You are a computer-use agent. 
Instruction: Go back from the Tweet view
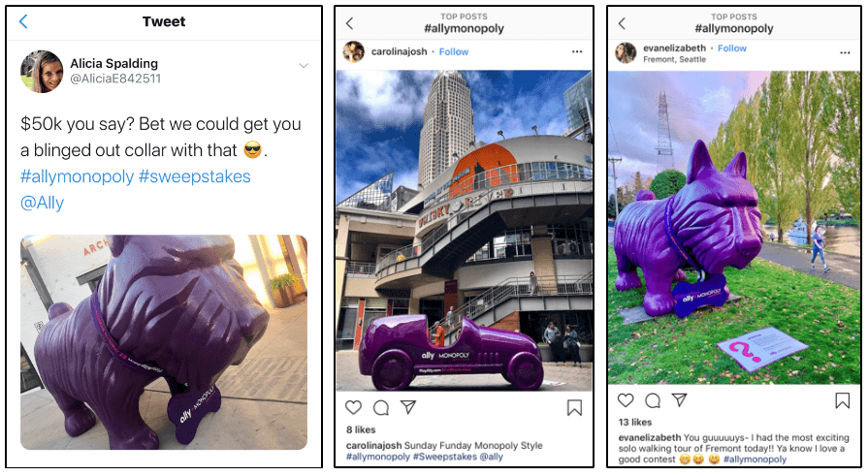(23, 21)
